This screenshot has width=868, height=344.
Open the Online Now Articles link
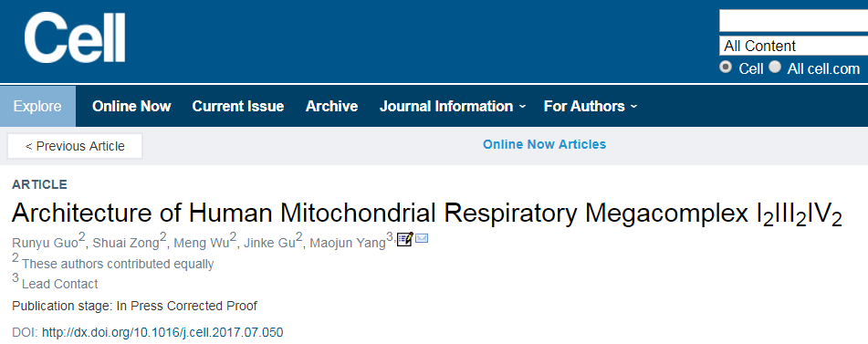545,144
